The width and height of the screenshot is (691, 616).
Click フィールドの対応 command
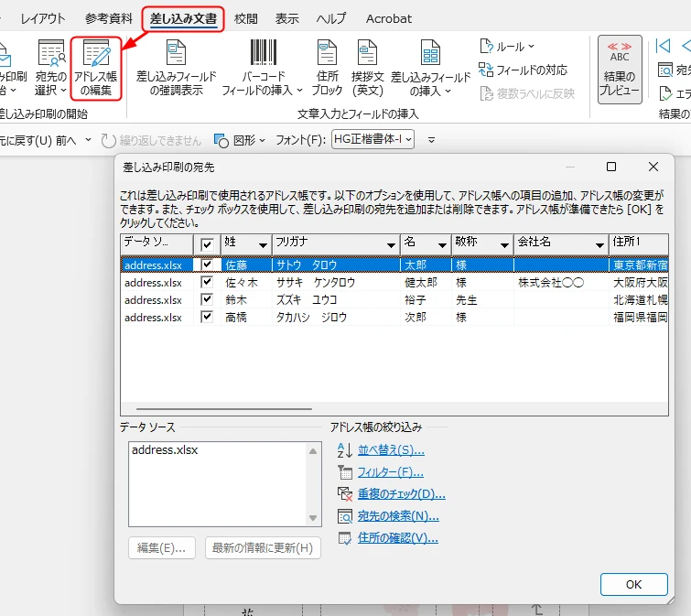click(524, 70)
